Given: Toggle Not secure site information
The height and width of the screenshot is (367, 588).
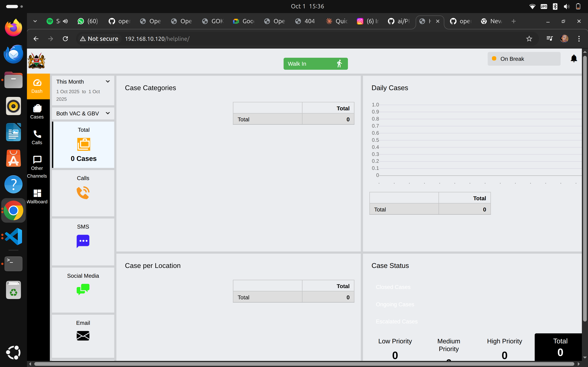Looking at the screenshot, I should [99, 39].
